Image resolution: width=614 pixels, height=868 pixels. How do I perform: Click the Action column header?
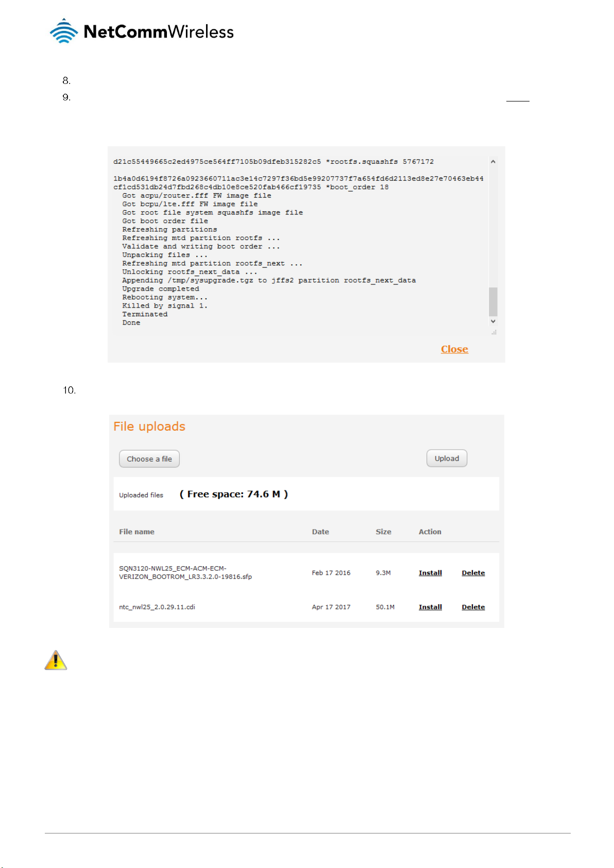tap(430, 532)
